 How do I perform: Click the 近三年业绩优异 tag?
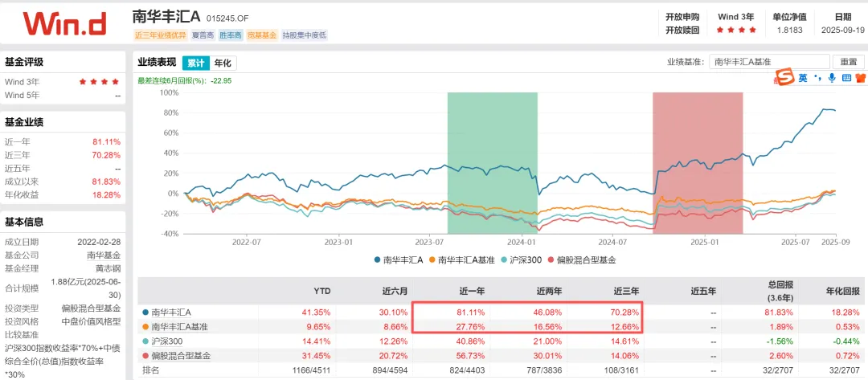(x=160, y=35)
